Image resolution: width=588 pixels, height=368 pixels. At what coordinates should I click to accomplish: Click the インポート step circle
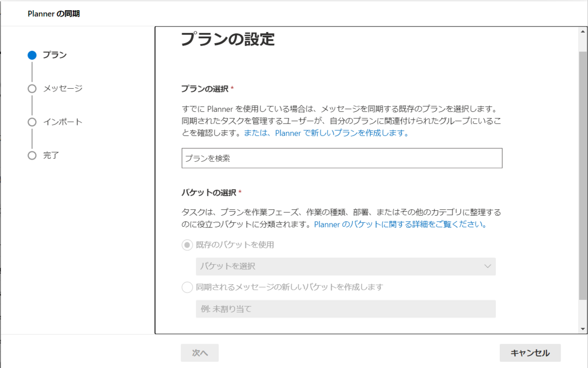[x=32, y=122]
